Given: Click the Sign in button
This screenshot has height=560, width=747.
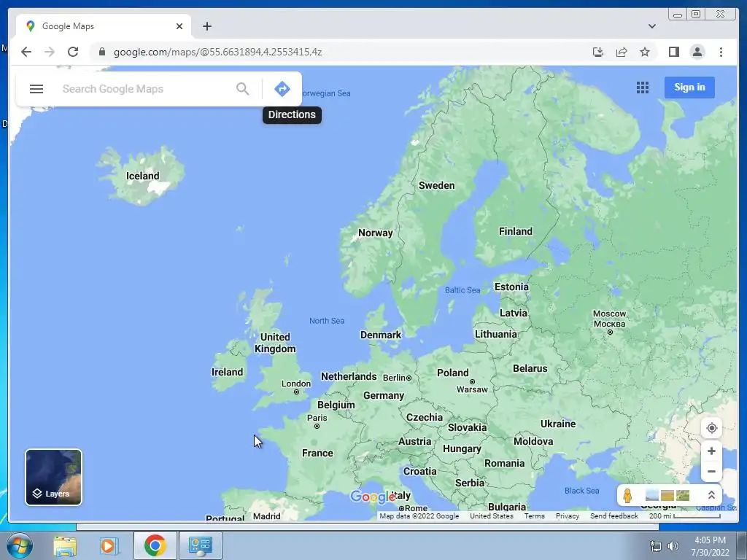Looking at the screenshot, I should pos(689,87).
